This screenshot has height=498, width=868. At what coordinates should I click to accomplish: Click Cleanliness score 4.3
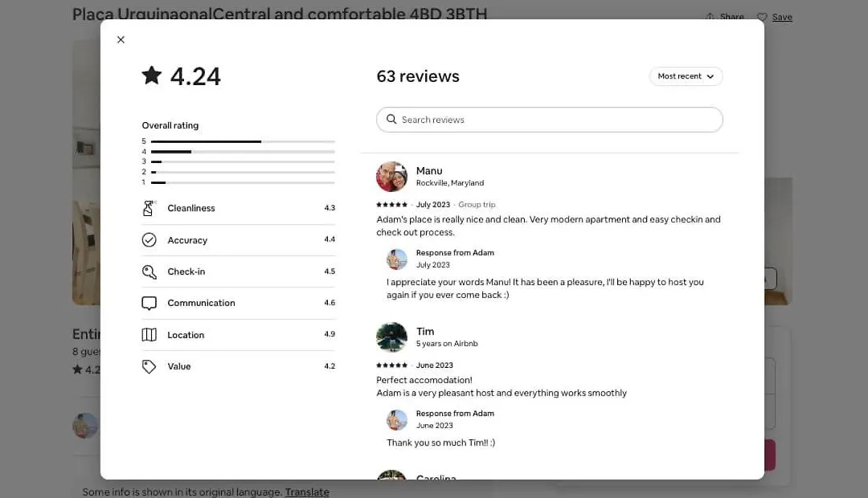[330, 208]
